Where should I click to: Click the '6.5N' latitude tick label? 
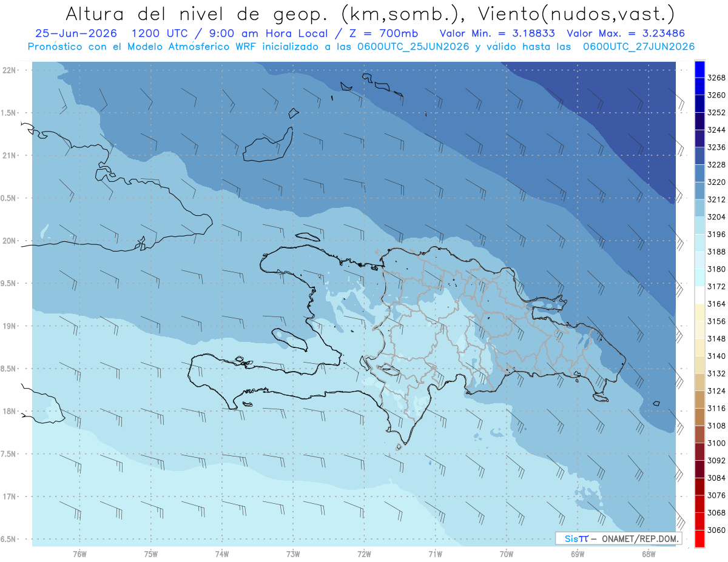[8, 539]
